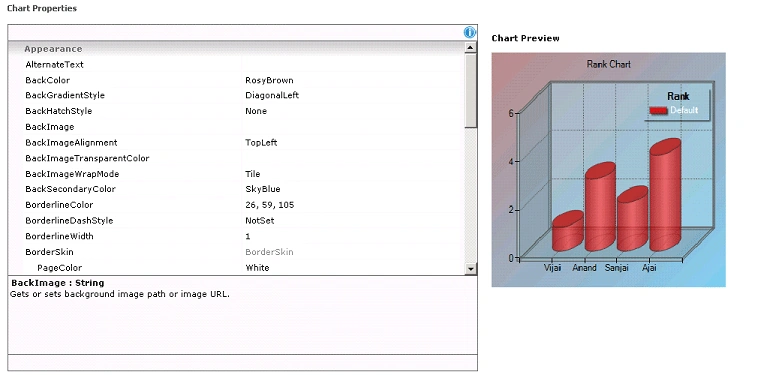
Task: Select the BorderlineWidth property name
Action: [59, 236]
